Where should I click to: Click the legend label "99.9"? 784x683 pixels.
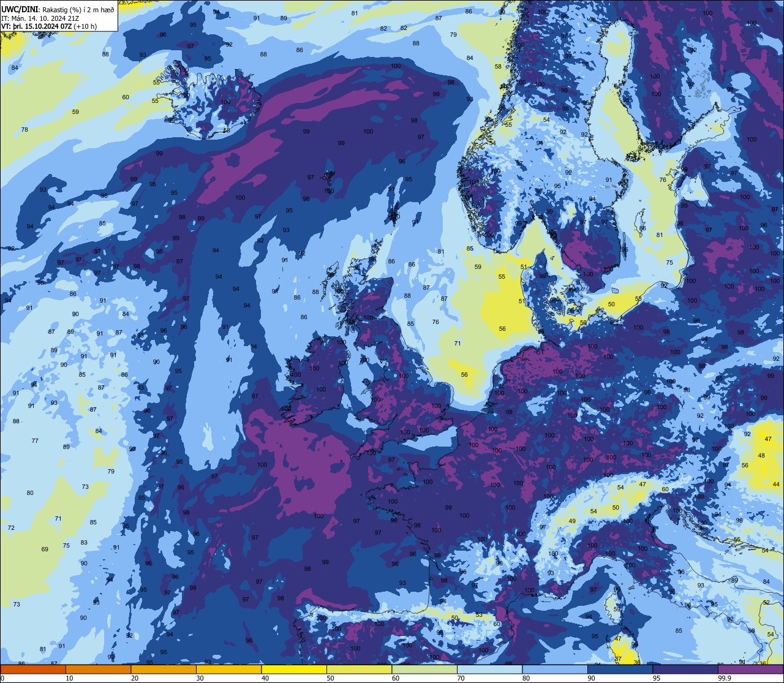(x=725, y=678)
